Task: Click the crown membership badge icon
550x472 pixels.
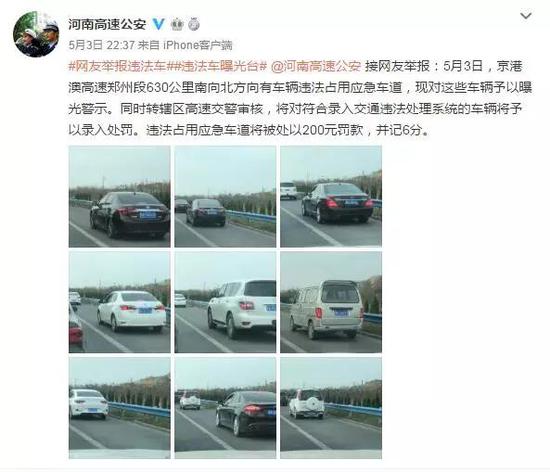Action: (x=177, y=25)
